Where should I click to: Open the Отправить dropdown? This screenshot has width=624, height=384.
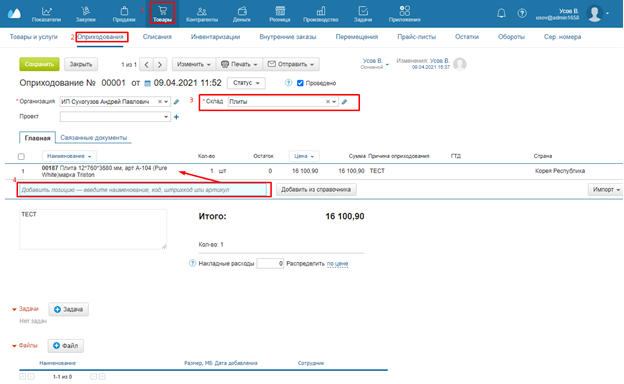(x=291, y=64)
